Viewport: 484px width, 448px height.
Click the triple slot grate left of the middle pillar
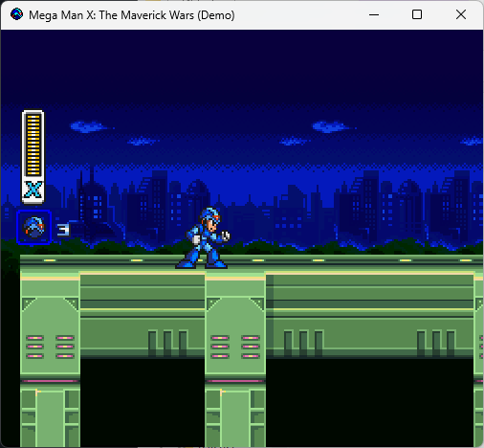coord(167,344)
